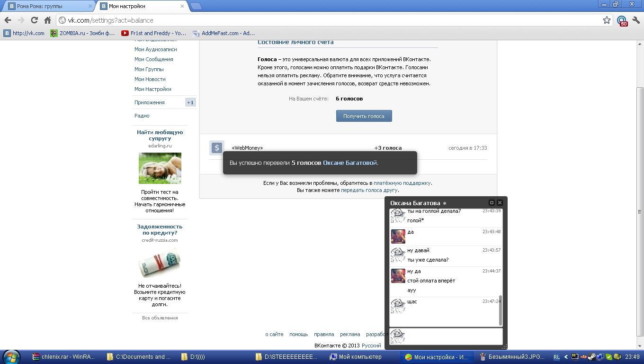Click the chat message input field
Viewport: 644px width, 364px height.
(446, 336)
